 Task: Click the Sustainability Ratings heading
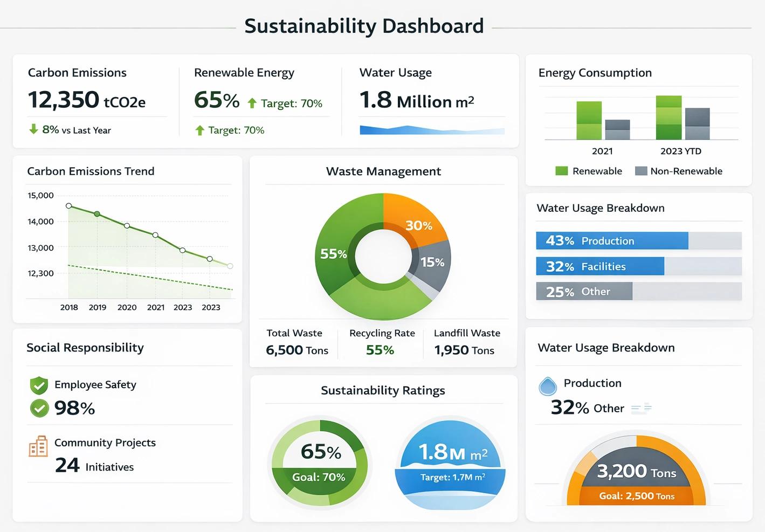coord(383,390)
